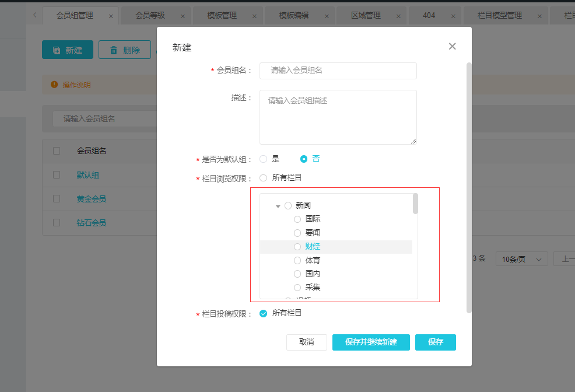Open the 黄金会员 link
Screen dimensions: 575x392
(92, 199)
